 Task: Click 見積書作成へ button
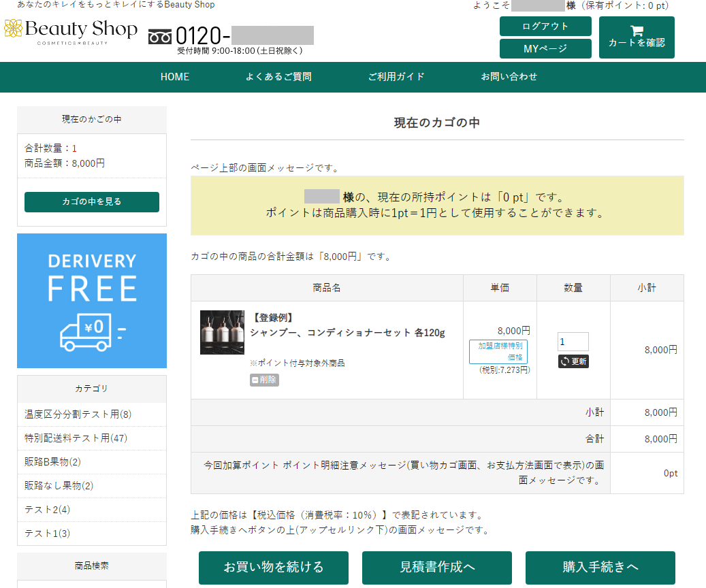437,568
